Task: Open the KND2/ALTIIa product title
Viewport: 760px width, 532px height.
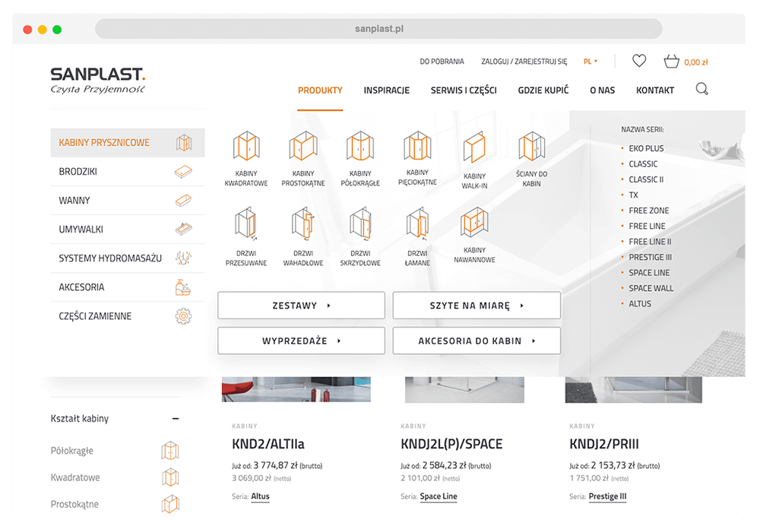Action: pyautogui.click(x=268, y=444)
